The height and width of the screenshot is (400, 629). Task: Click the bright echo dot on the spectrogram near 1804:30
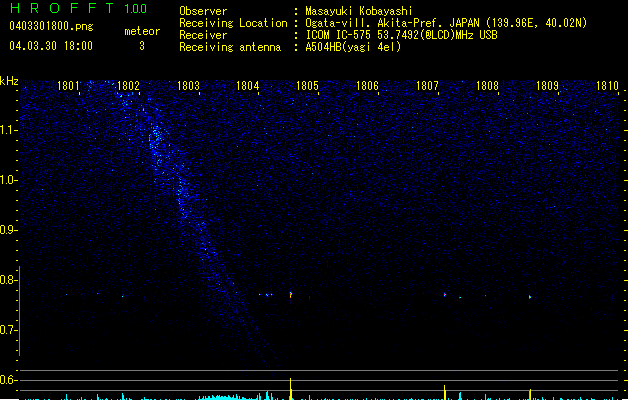291,295
